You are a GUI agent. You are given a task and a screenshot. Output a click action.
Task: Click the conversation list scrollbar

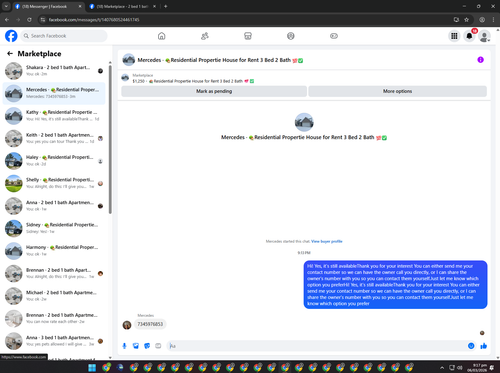point(110,140)
